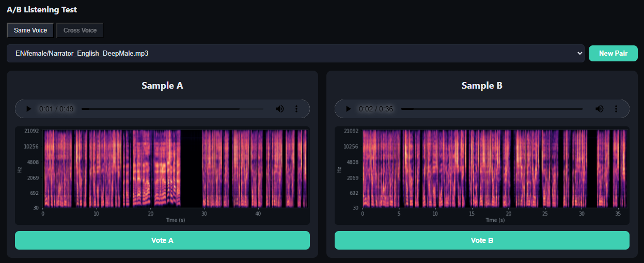The width and height of the screenshot is (644, 263).
Task: Click Sample A spectrogram image
Action: coord(162,175)
